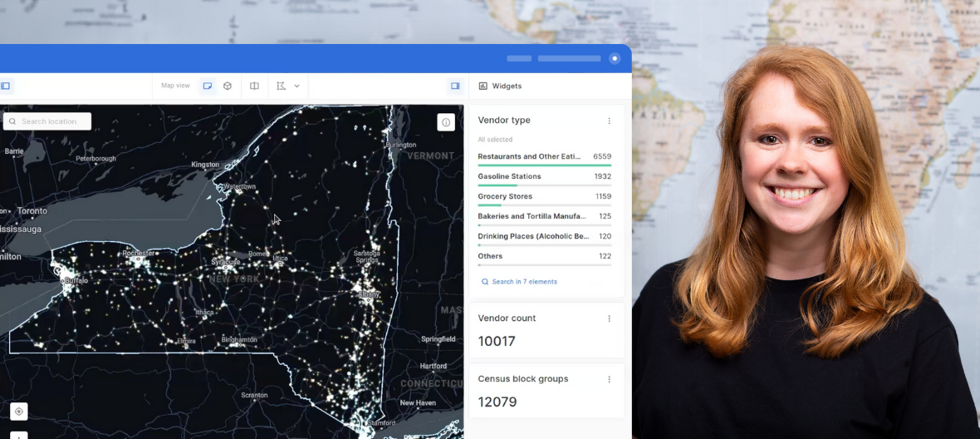980x439 pixels.
Task: Expand the selection tool dropdown arrow
Action: [x=296, y=86]
